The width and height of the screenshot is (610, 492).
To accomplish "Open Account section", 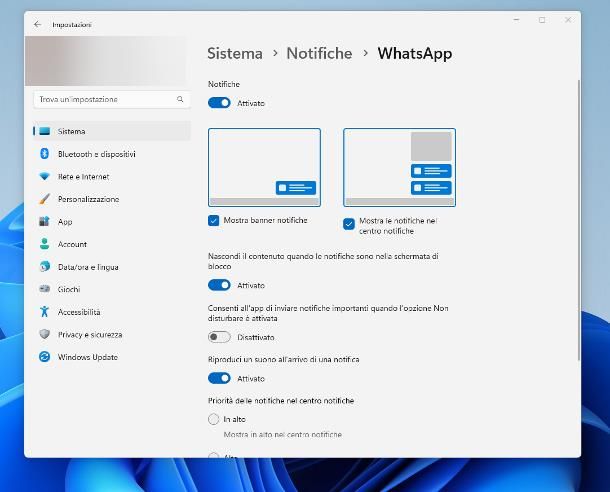I will point(112,244).
